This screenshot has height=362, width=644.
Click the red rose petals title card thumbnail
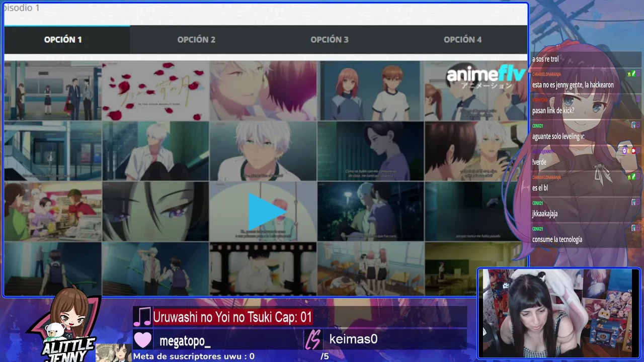tap(155, 91)
